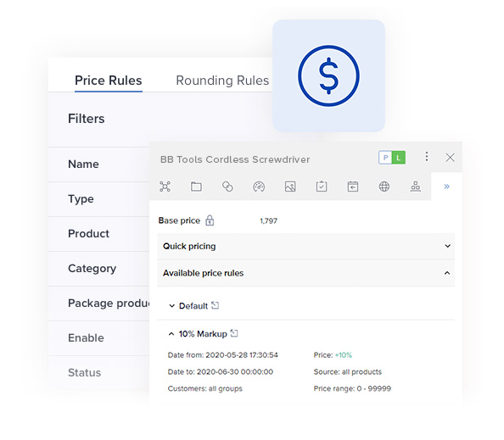Click the base price lock icon
Screen dimensions: 504x440
210,220
